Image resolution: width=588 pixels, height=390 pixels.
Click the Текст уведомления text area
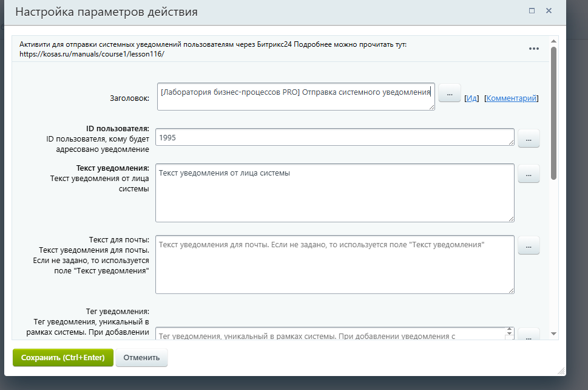point(334,191)
